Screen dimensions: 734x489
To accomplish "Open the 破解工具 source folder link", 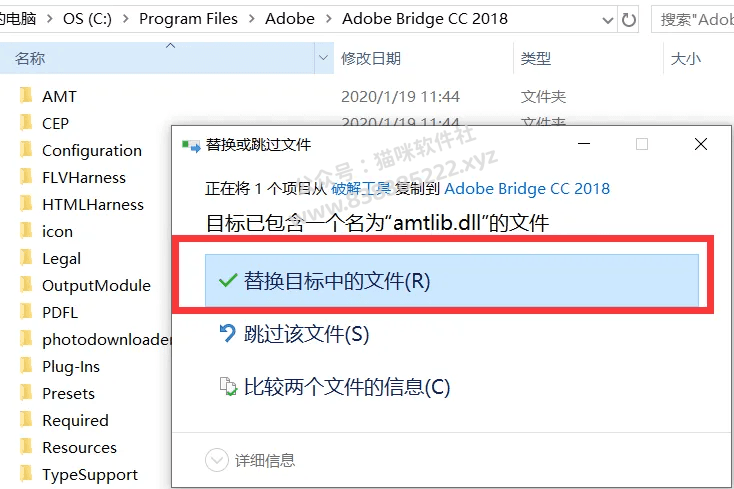I will pyautogui.click(x=361, y=189).
